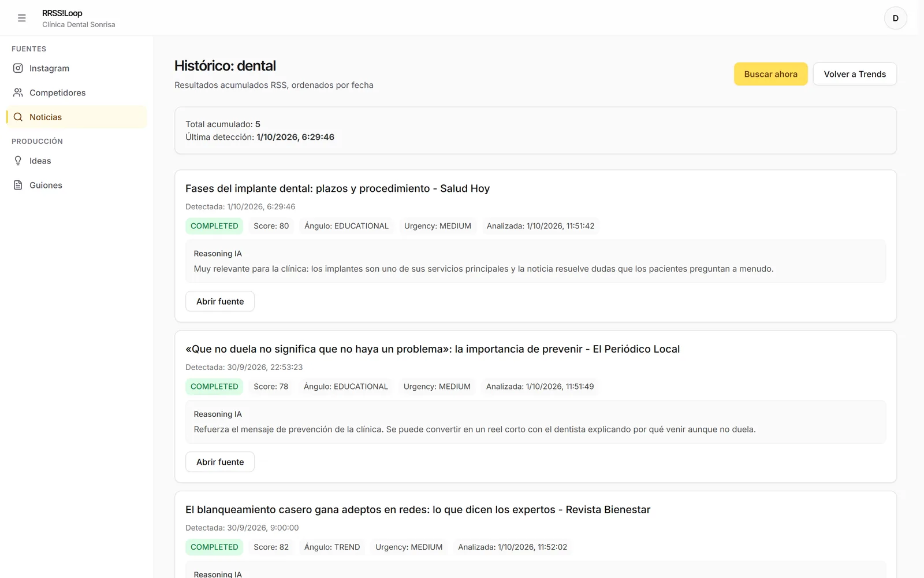This screenshot has height=578, width=924.
Task: Toggle the hamburger menu icon
Action: pyautogui.click(x=22, y=18)
